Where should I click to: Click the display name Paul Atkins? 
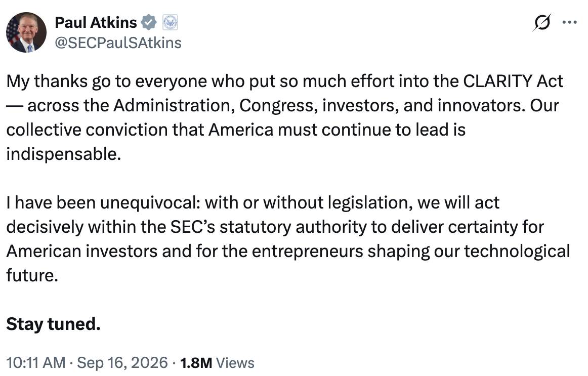96,22
